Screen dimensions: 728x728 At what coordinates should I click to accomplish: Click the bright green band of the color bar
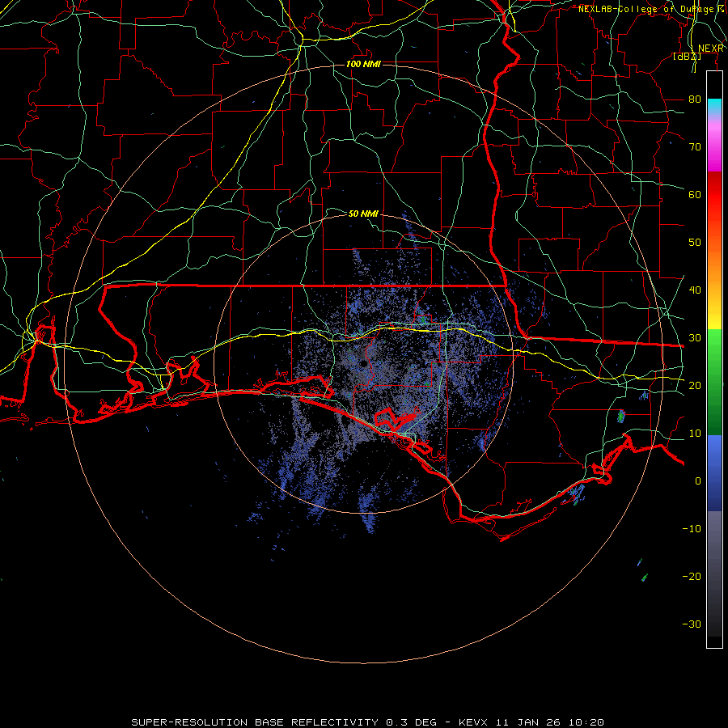(x=714, y=353)
